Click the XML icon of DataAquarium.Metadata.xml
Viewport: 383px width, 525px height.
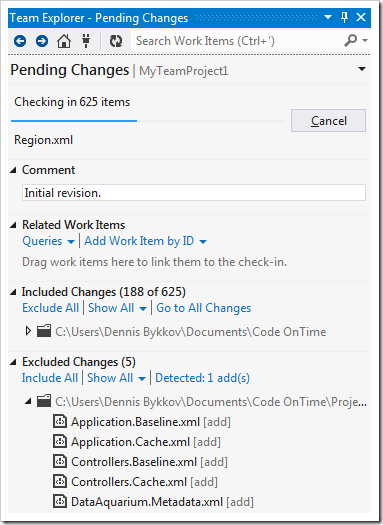[60, 502]
